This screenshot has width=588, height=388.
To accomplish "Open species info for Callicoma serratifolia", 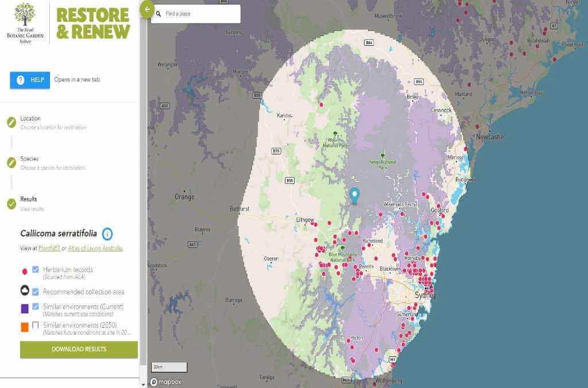I will 107,234.
